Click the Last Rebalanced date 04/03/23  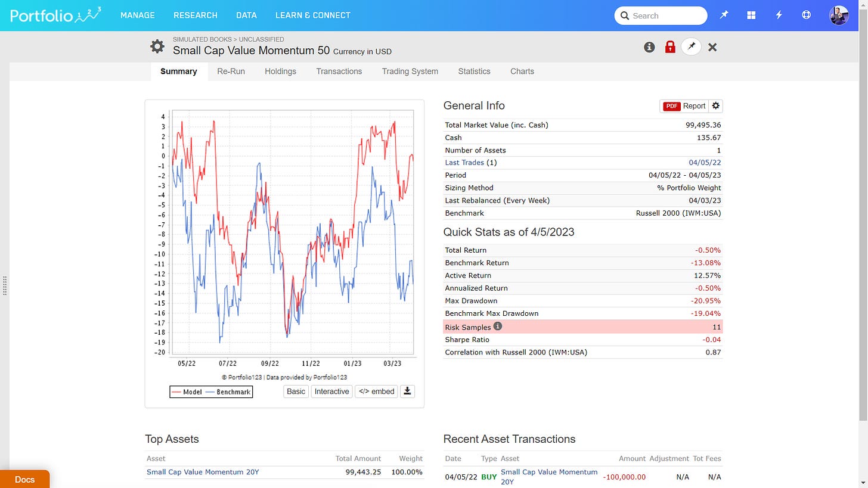pyautogui.click(x=705, y=201)
